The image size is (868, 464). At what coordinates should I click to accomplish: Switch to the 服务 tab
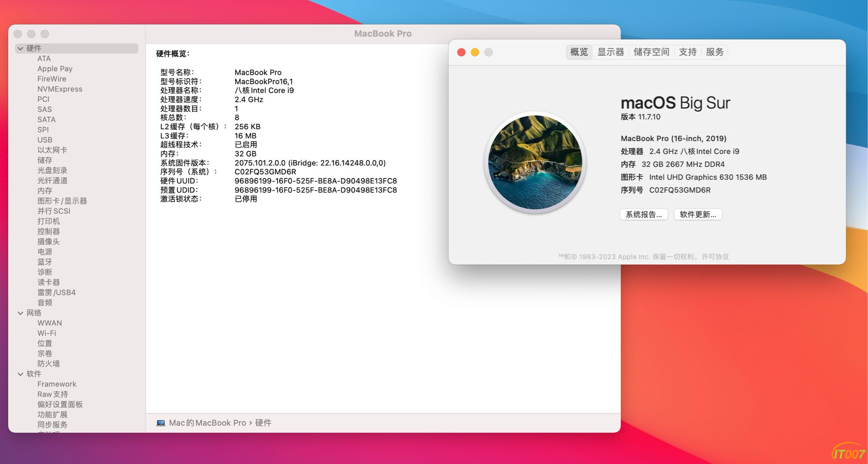[715, 52]
